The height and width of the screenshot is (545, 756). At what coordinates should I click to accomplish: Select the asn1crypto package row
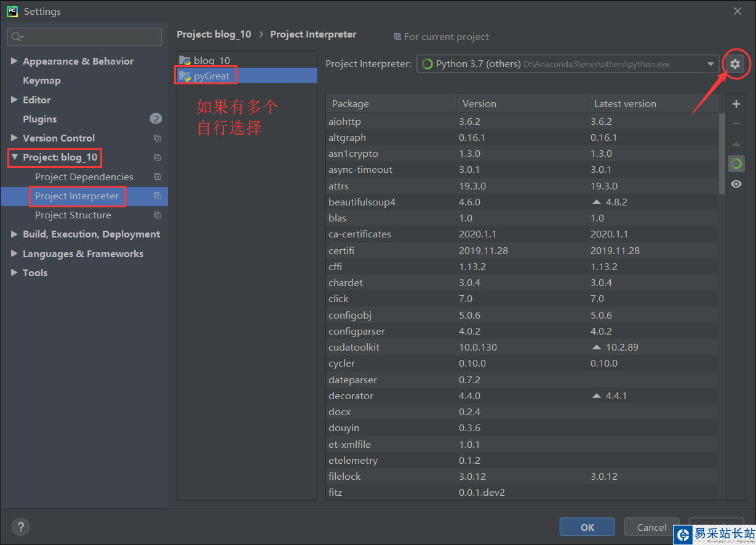[522, 153]
